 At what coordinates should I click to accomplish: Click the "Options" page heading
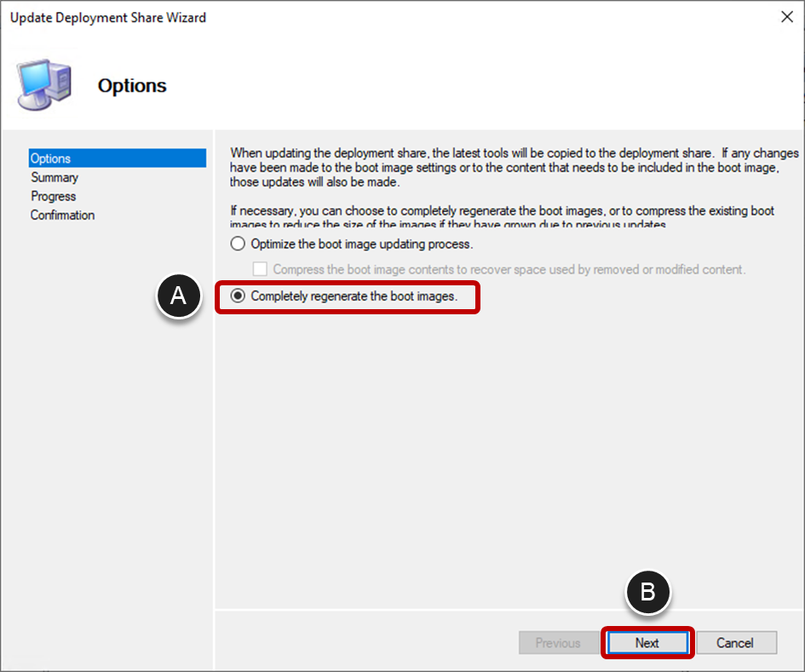(132, 85)
